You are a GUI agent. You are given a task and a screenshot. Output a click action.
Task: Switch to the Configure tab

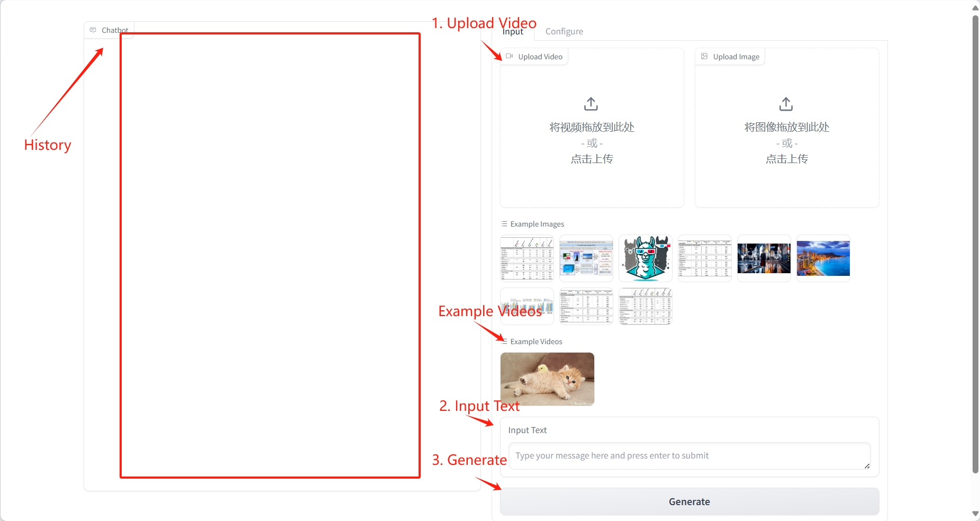(x=564, y=32)
